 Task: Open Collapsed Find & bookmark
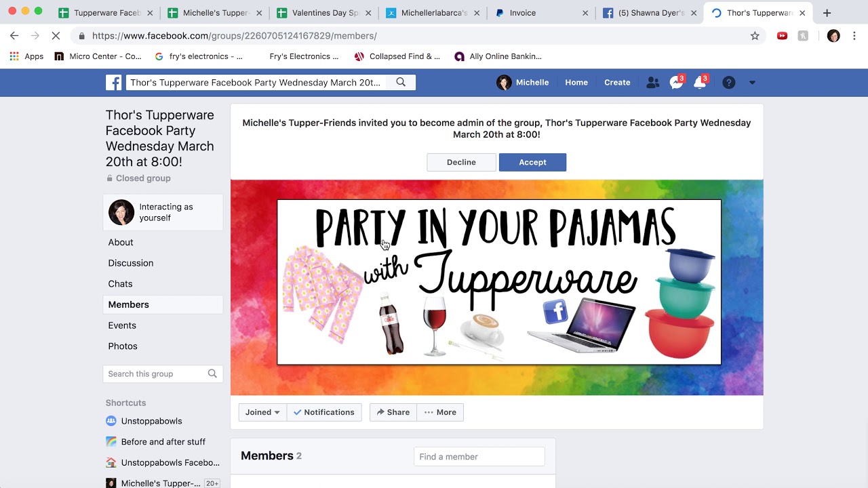tap(397, 56)
